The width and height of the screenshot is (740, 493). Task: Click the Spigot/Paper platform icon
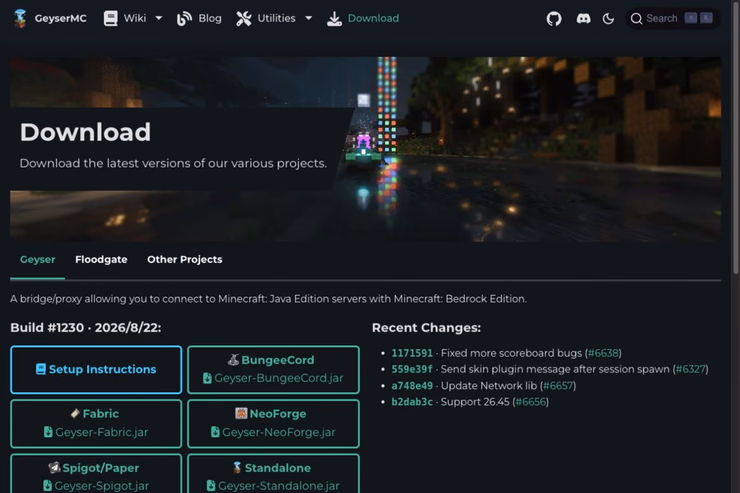click(x=54, y=468)
